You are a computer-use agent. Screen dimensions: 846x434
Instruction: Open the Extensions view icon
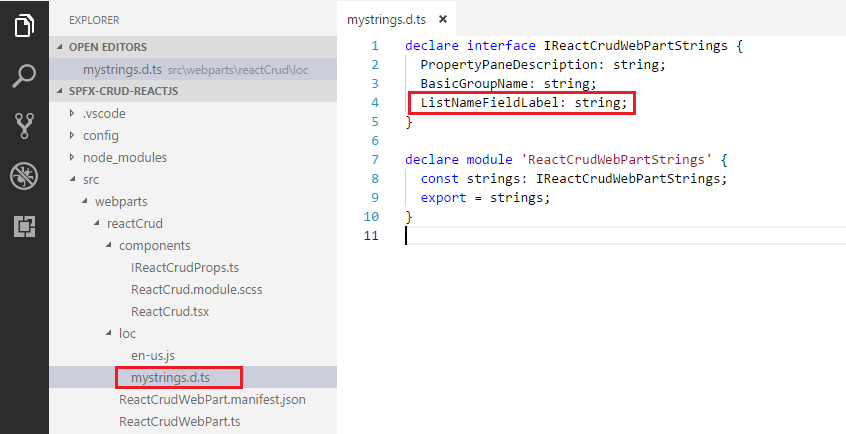coord(24,227)
